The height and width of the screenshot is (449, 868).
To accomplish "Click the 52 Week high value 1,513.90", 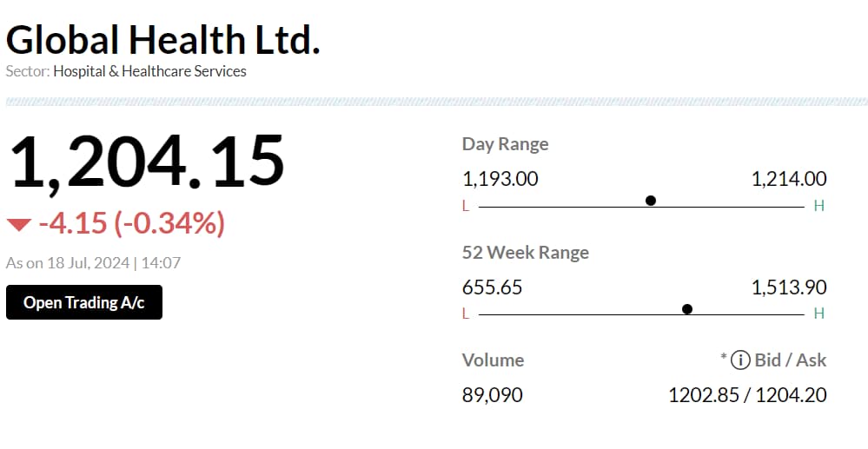I will tap(789, 287).
